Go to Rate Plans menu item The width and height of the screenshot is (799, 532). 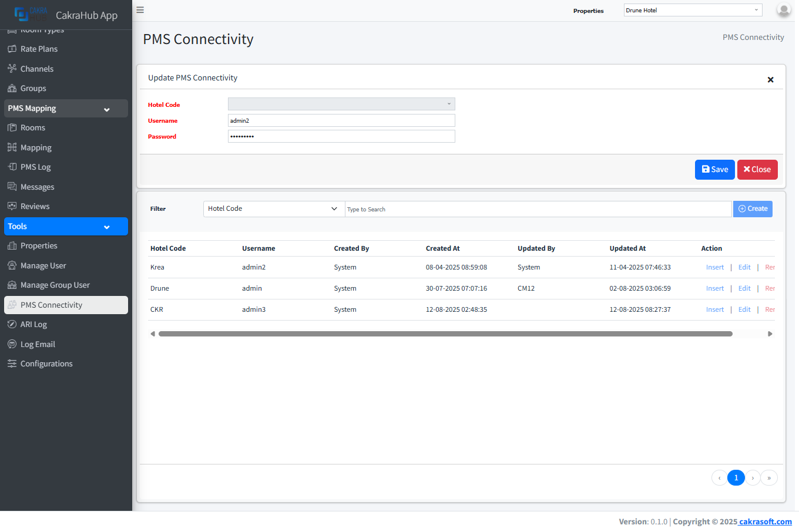(39, 49)
